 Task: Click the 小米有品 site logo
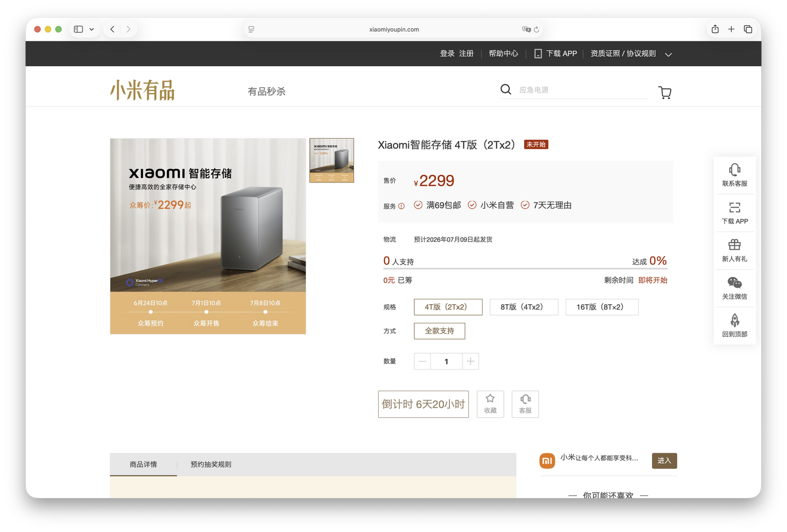click(143, 90)
